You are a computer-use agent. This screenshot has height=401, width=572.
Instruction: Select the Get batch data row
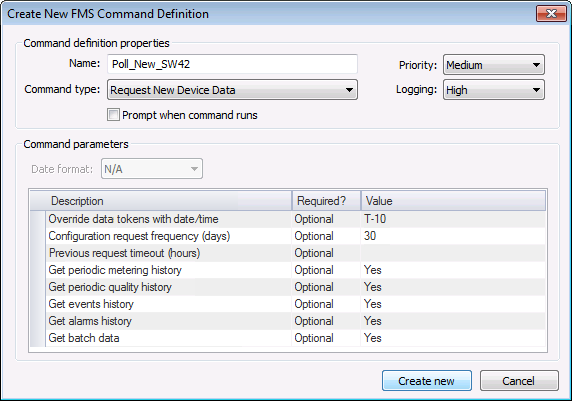(x=288, y=338)
